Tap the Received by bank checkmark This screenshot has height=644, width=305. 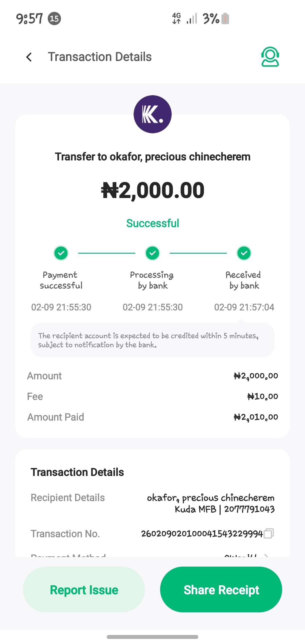click(244, 253)
